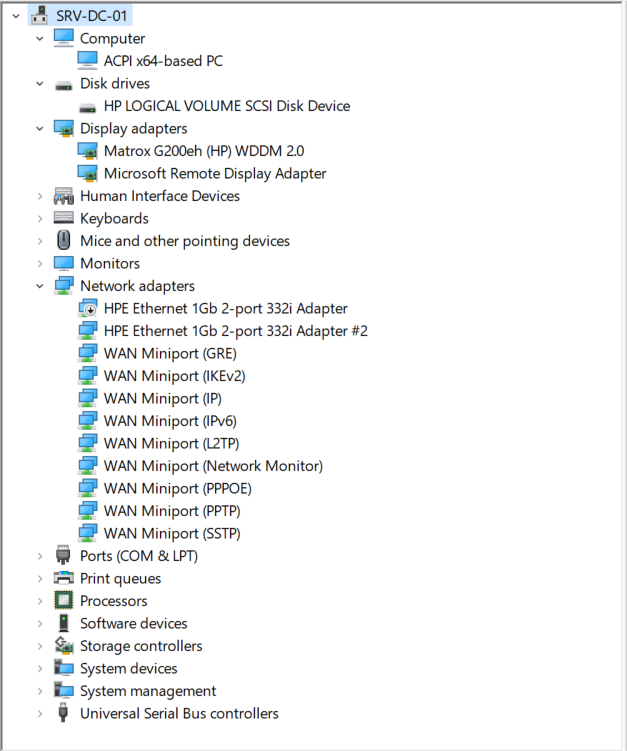Select WAN Miniport (L2TP) entry
This screenshot has height=751, width=627.
(x=171, y=444)
